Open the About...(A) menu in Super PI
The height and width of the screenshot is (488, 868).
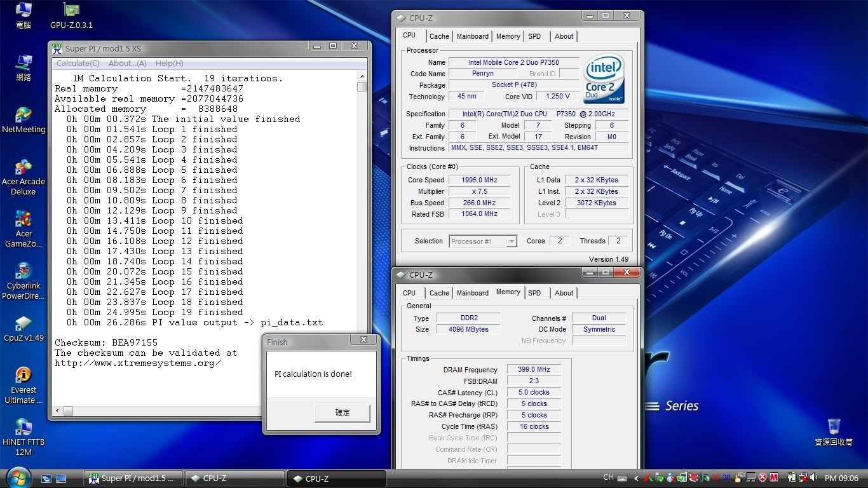(127, 64)
